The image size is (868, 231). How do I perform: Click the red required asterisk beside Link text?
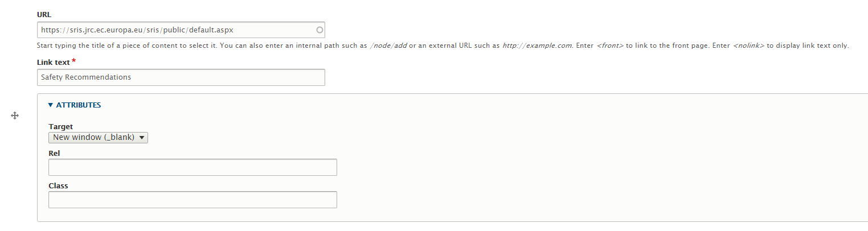[73, 61]
